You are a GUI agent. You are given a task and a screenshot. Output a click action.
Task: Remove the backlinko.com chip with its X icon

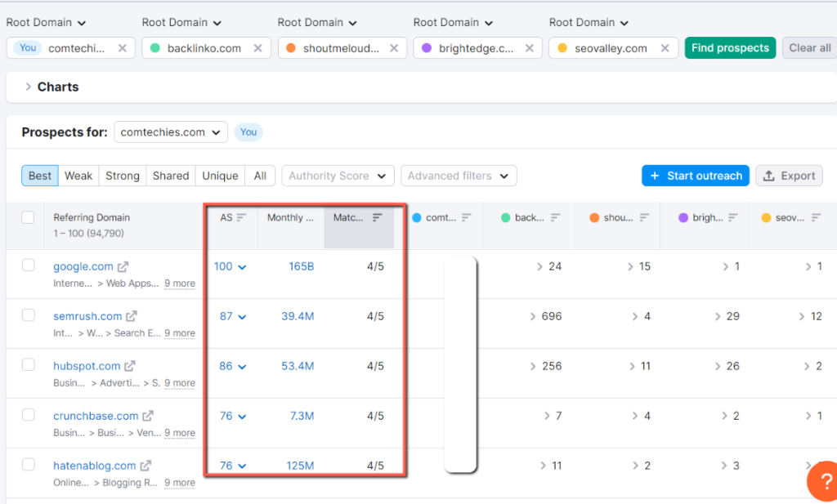click(256, 47)
